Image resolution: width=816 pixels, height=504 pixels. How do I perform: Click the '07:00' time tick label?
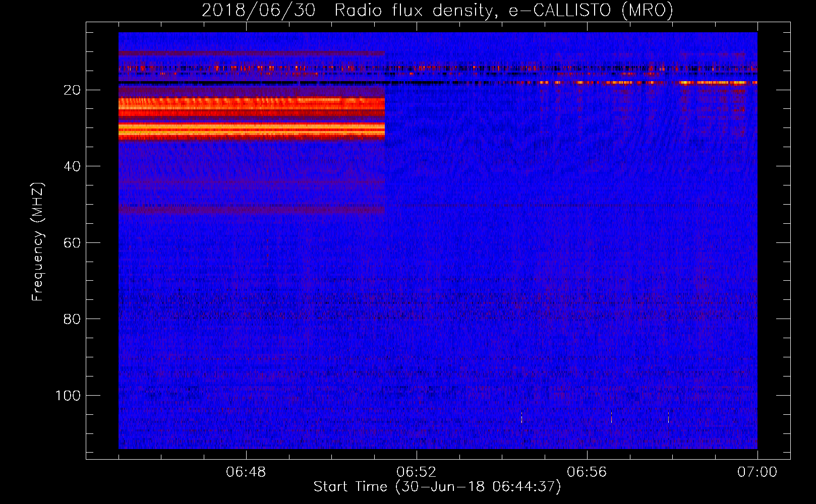757,472
